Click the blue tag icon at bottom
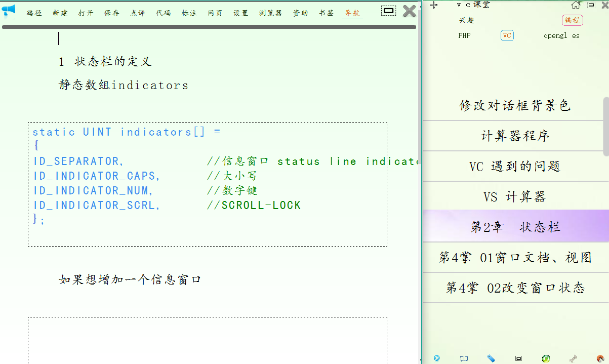Viewport: 609px width, 364px height. [491, 358]
